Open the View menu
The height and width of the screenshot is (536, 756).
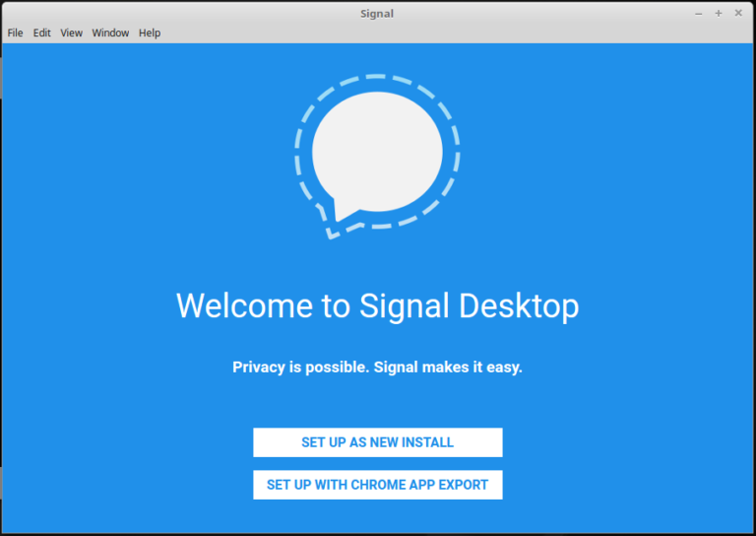71,33
